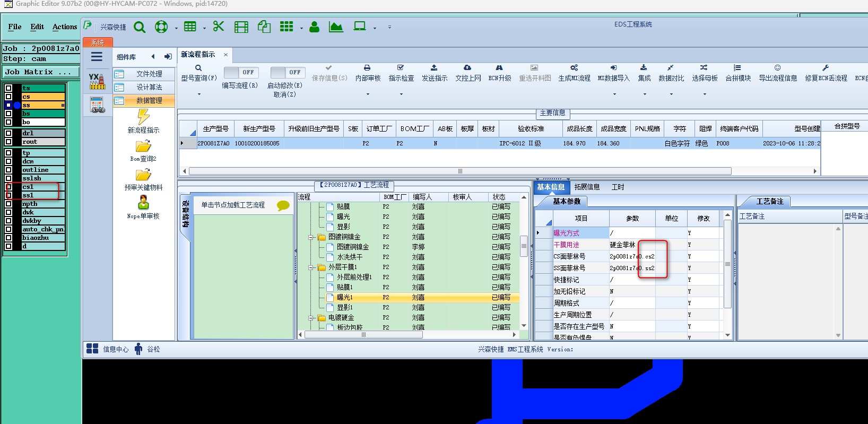
Task: Check the box for layer ts
Action: (8, 88)
